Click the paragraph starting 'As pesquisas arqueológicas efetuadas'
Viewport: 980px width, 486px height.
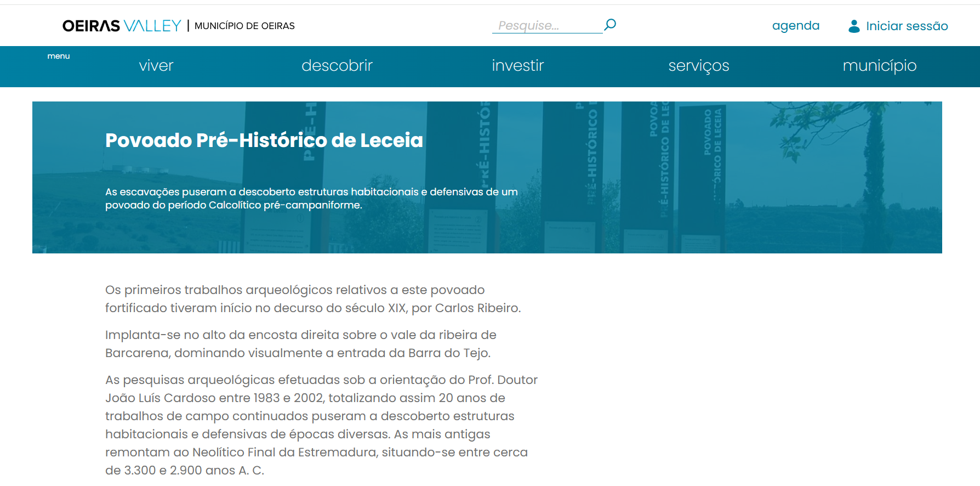[322, 425]
